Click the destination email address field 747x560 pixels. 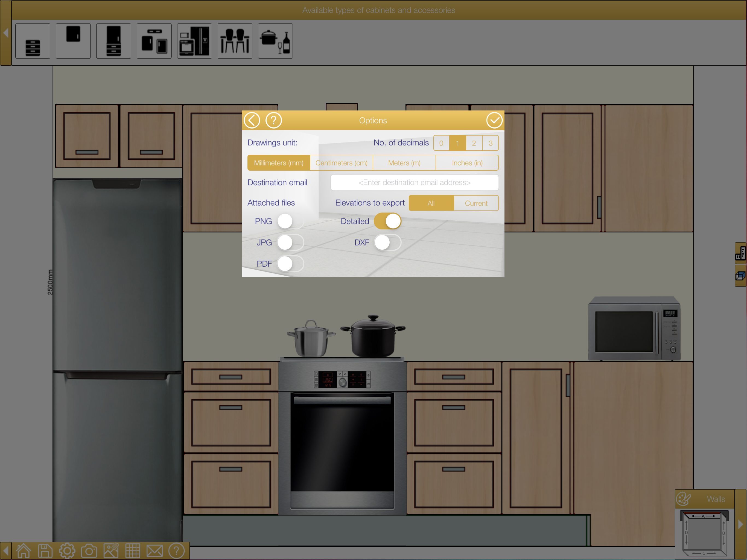pyautogui.click(x=414, y=182)
